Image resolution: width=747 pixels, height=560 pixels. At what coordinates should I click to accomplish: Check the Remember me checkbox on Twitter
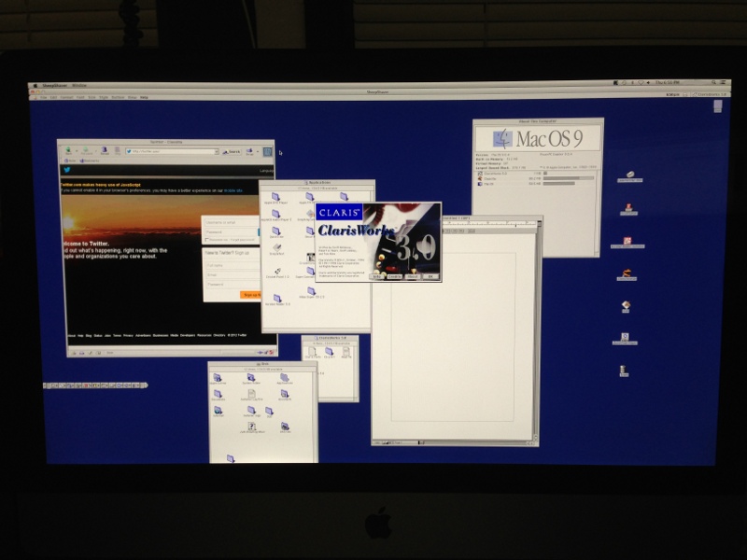pos(206,240)
